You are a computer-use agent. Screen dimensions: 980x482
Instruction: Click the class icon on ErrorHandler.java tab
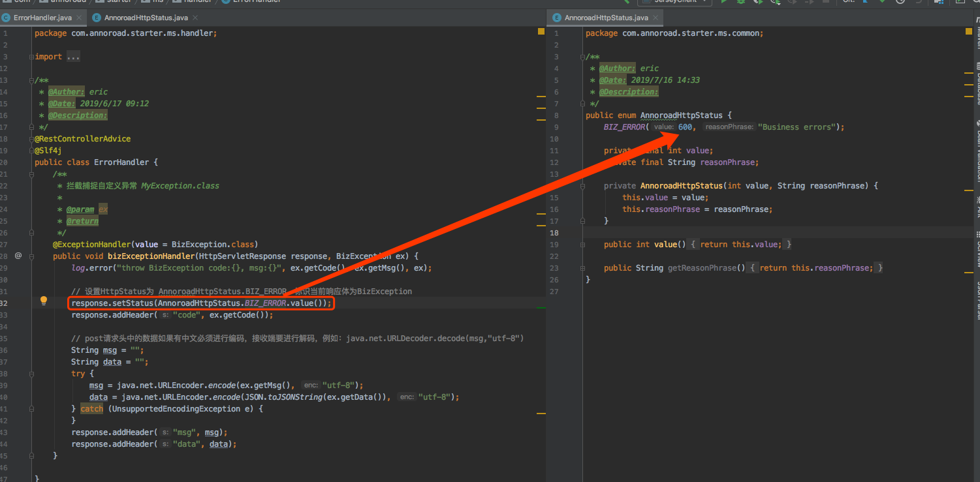7,18
